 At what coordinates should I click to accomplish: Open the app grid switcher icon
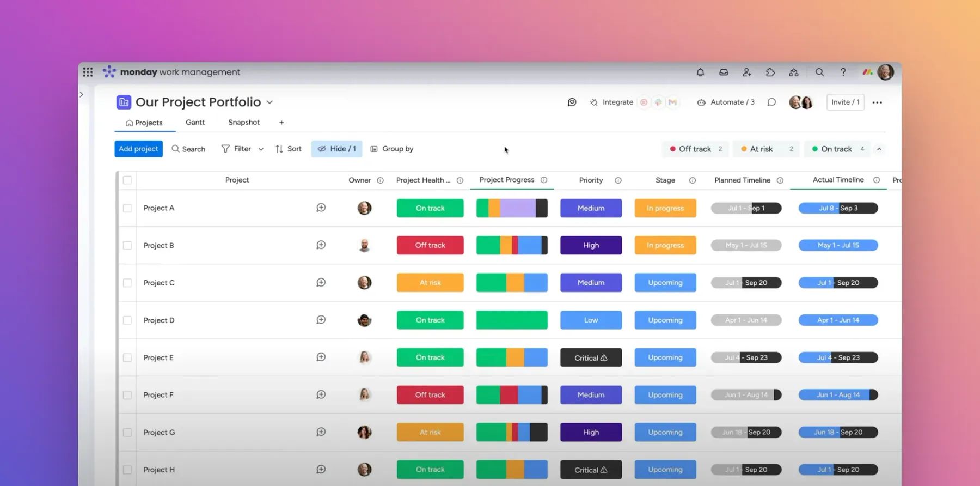(88, 72)
